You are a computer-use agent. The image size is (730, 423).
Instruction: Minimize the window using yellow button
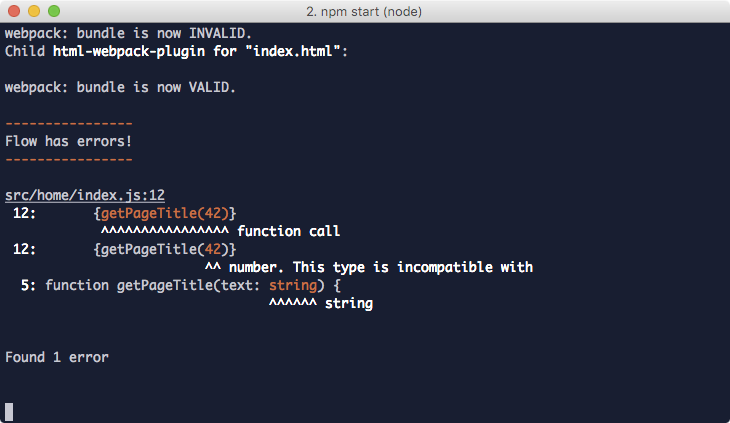coord(34,11)
